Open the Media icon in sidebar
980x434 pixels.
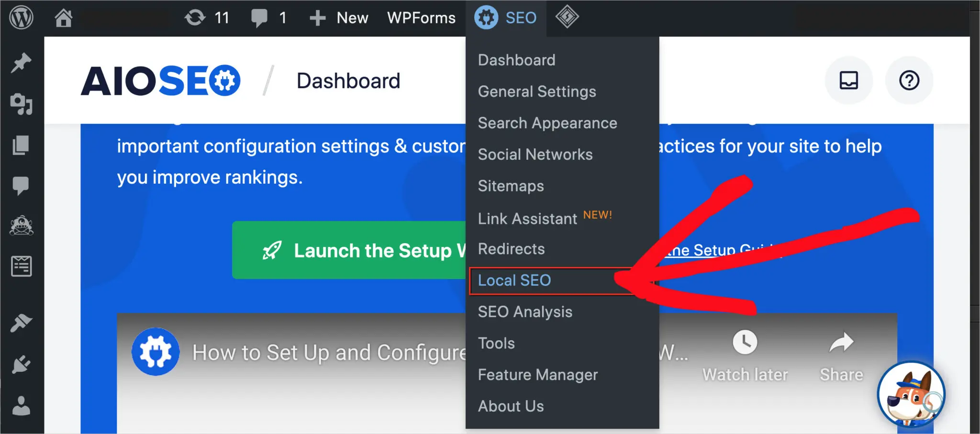coord(21,103)
